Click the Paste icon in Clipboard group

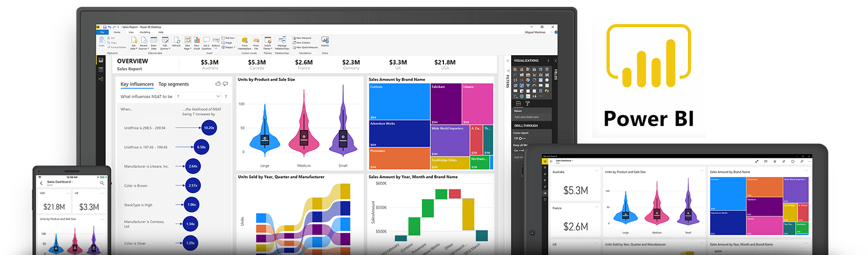(x=102, y=40)
